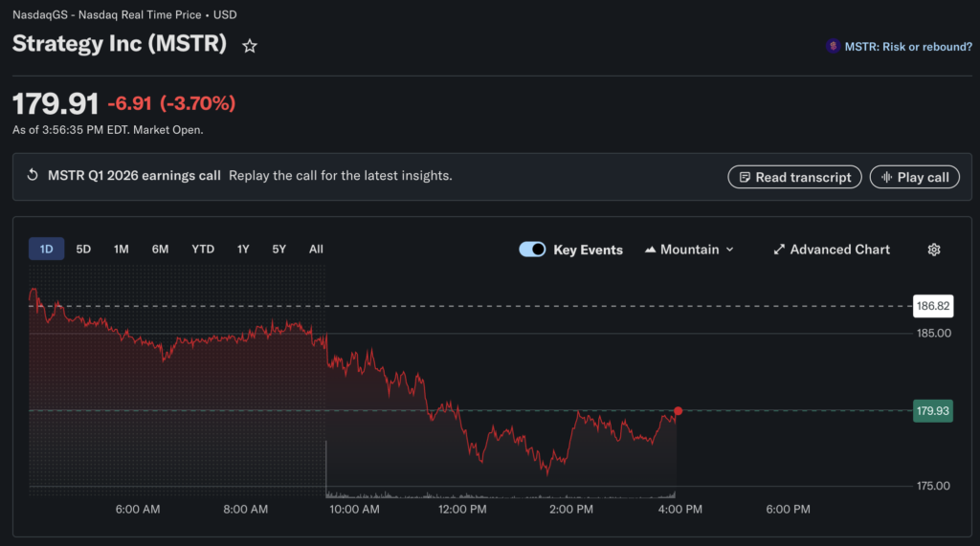Screen dimensions: 980x546
Task: View the All time range
Action: [x=316, y=249]
